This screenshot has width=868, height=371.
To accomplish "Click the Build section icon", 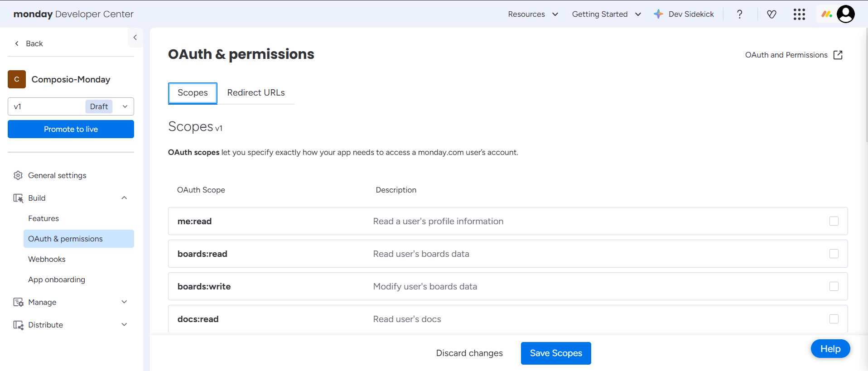I will (x=18, y=198).
